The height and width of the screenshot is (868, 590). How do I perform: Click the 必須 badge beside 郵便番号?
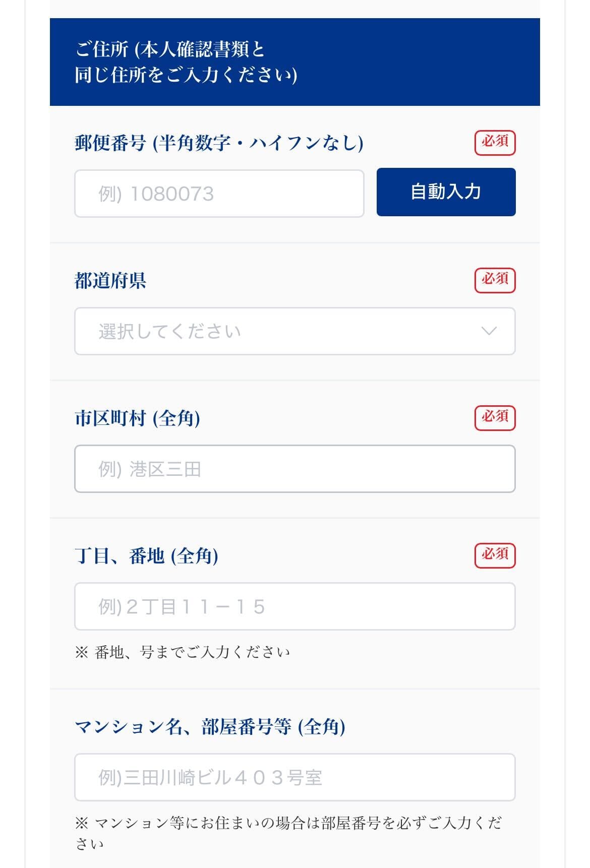(x=495, y=143)
